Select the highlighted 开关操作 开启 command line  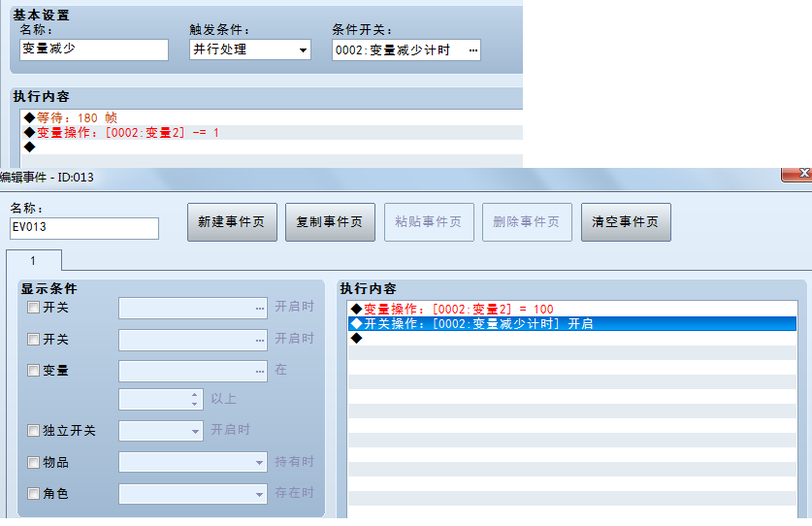click(x=572, y=324)
